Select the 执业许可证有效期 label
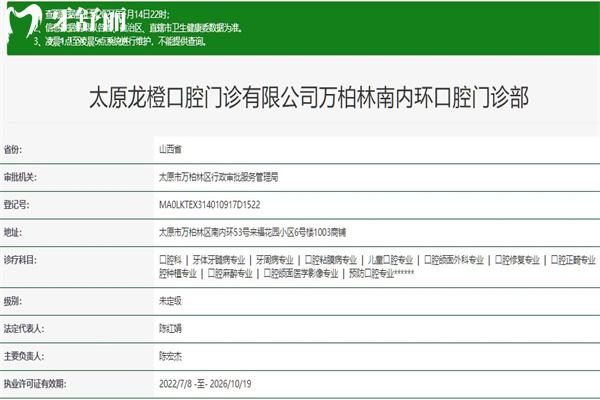 (35, 384)
